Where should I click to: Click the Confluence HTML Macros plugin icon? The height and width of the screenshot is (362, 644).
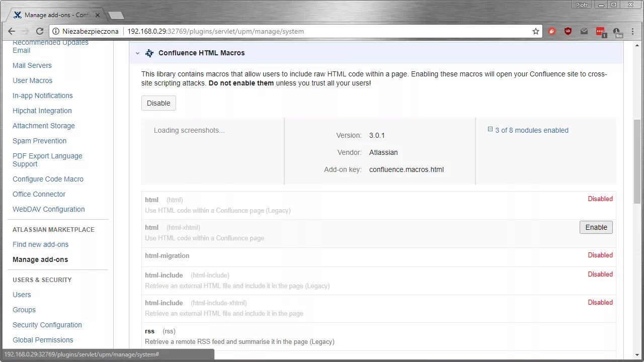pyautogui.click(x=149, y=53)
